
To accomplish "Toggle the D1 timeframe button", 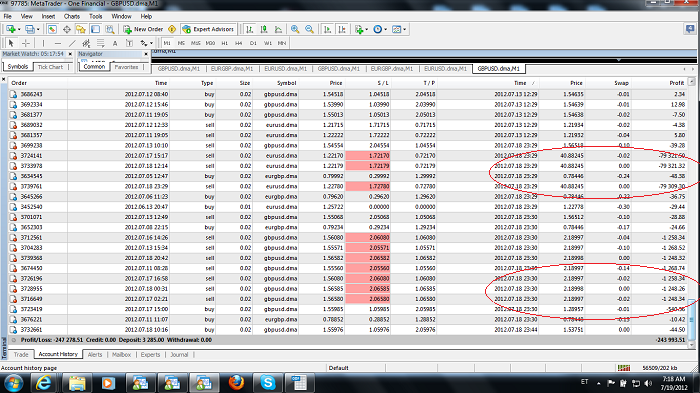I will pyautogui.click(x=253, y=43).
